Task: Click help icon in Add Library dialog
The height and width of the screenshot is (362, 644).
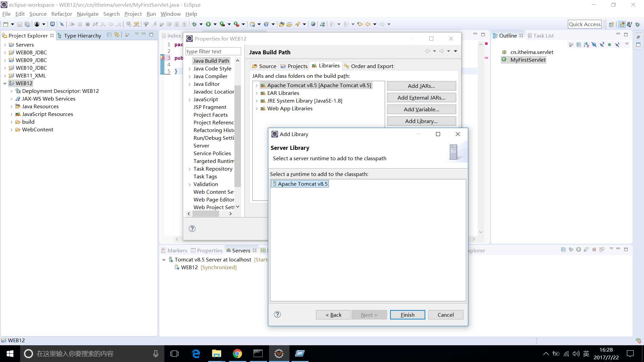Action: click(277, 314)
